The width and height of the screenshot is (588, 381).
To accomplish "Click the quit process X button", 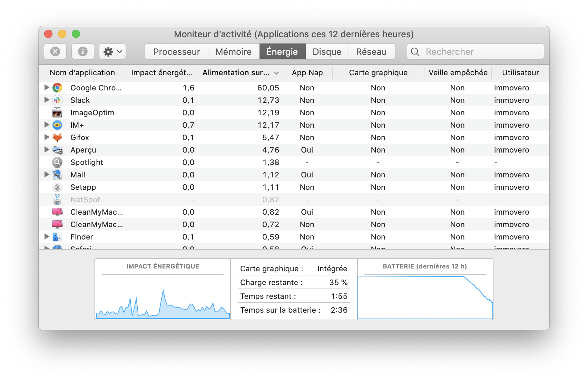I will pos(55,52).
